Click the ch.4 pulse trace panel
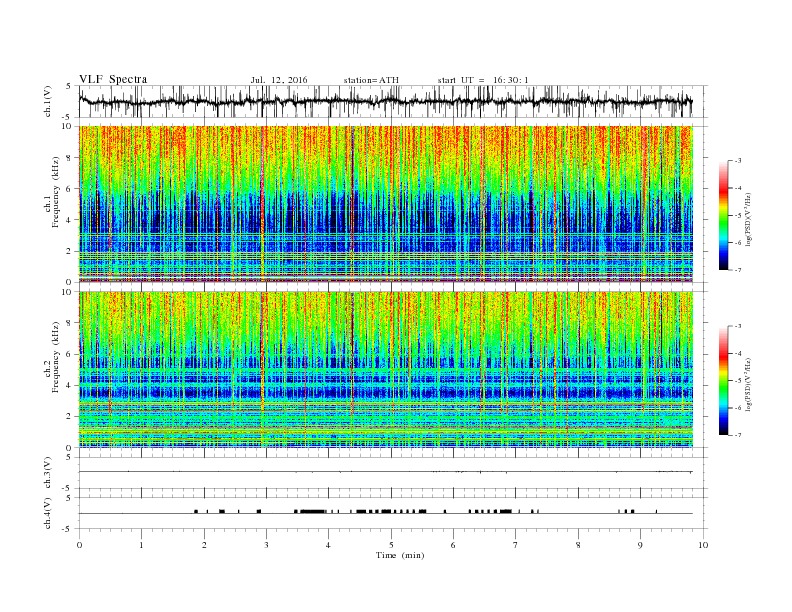Viewport: 792px width, 612px height. (x=393, y=513)
